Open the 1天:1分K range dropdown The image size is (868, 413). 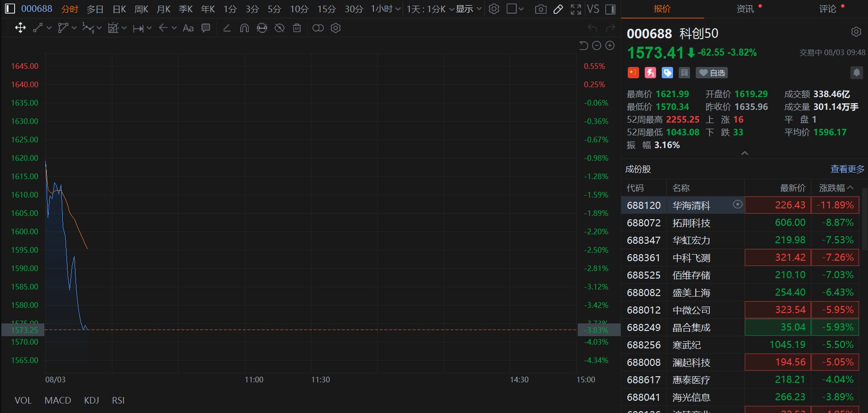click(x=430, y=9)
